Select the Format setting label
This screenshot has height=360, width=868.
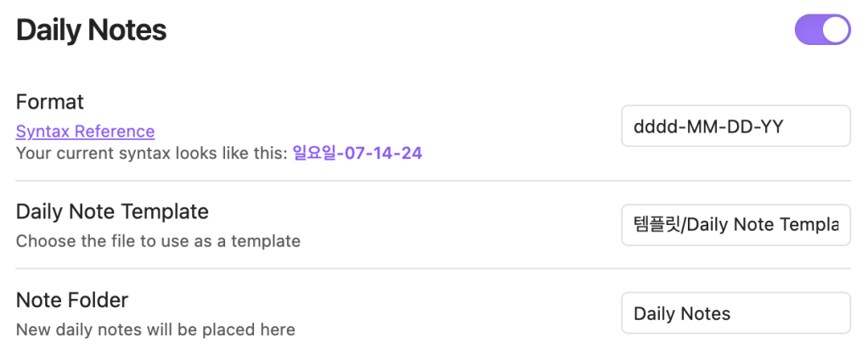click(x=50, y=102)
